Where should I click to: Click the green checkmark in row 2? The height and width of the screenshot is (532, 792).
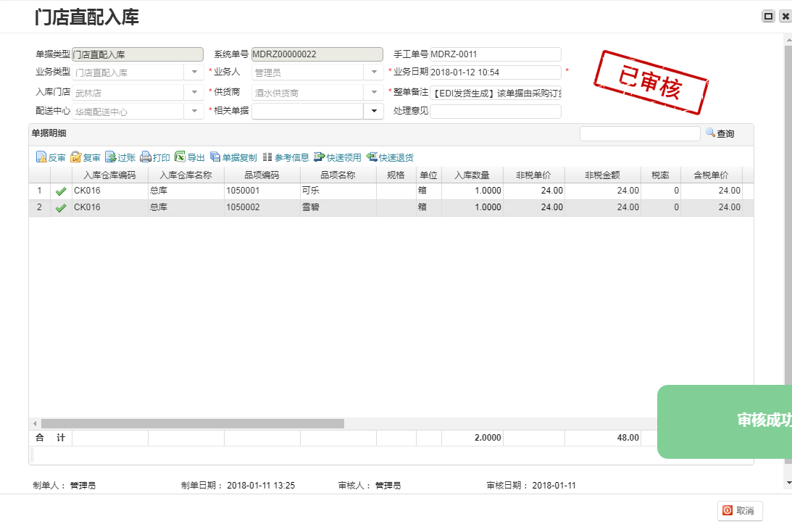(x=61, y=207)
